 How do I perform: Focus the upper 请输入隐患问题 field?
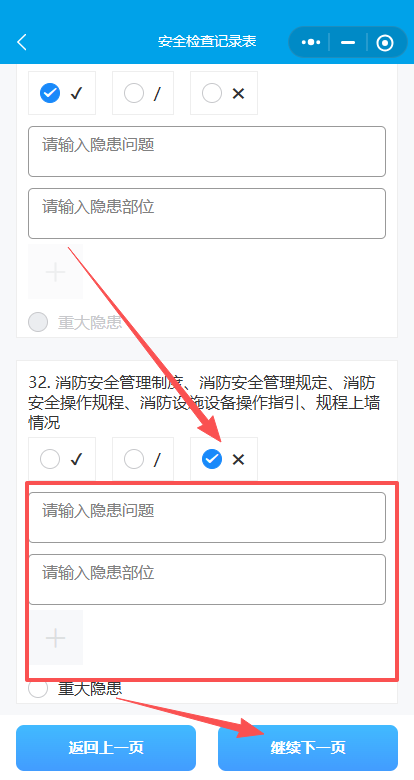tap(207, 151)
